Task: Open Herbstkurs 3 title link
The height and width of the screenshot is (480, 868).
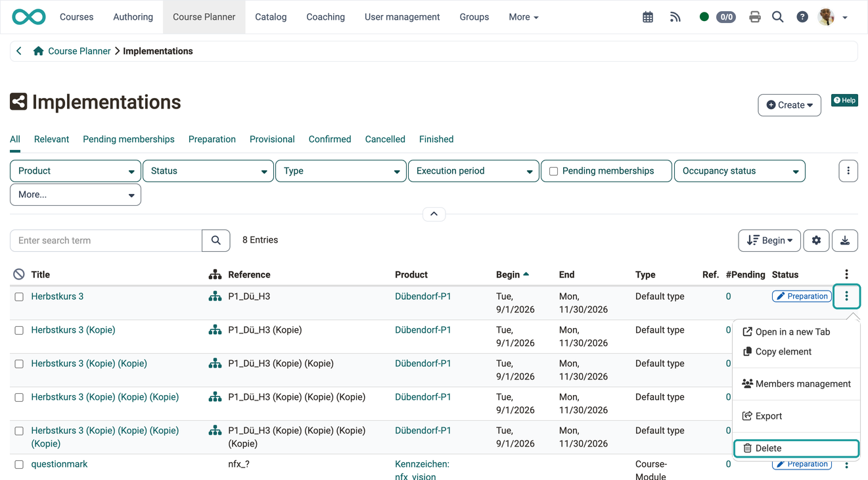Action: pyautogui.click(x=57, y=297)
